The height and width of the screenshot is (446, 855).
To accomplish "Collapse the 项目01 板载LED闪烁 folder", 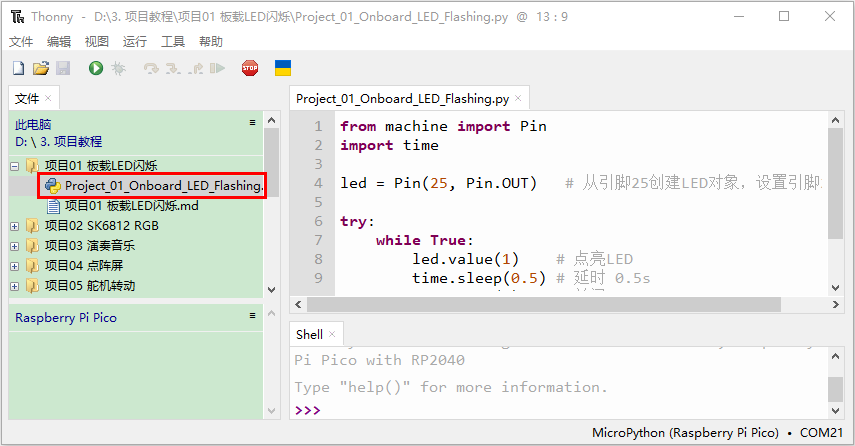I will click(x=15, y=166).
